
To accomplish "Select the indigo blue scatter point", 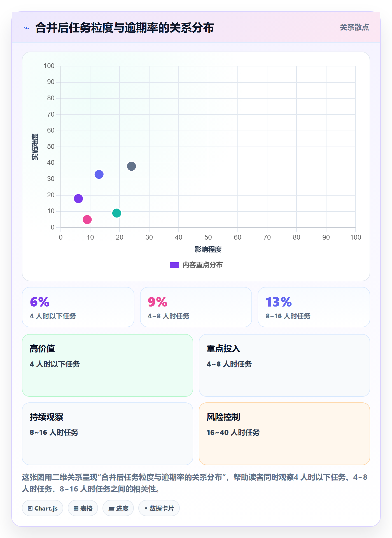I will (99, 174).
